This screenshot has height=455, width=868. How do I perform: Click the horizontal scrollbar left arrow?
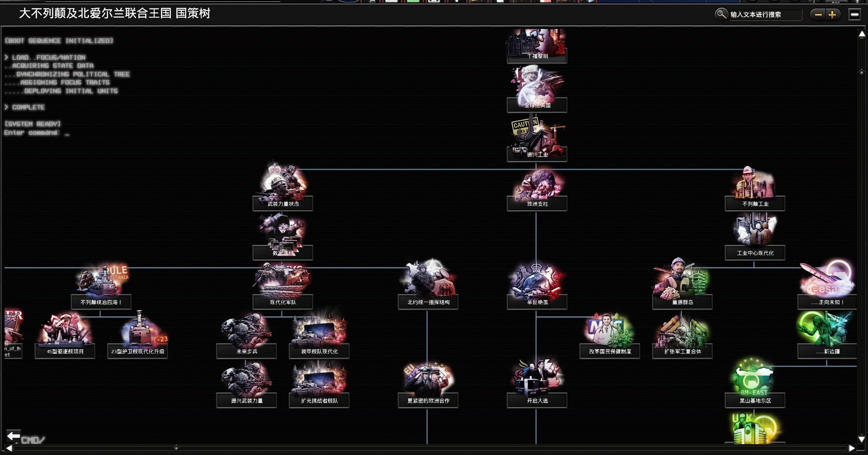tap(9, 448)
